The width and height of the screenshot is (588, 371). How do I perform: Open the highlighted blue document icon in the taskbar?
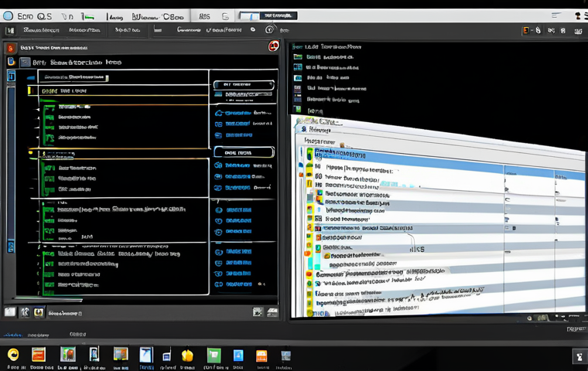(146, 355)
